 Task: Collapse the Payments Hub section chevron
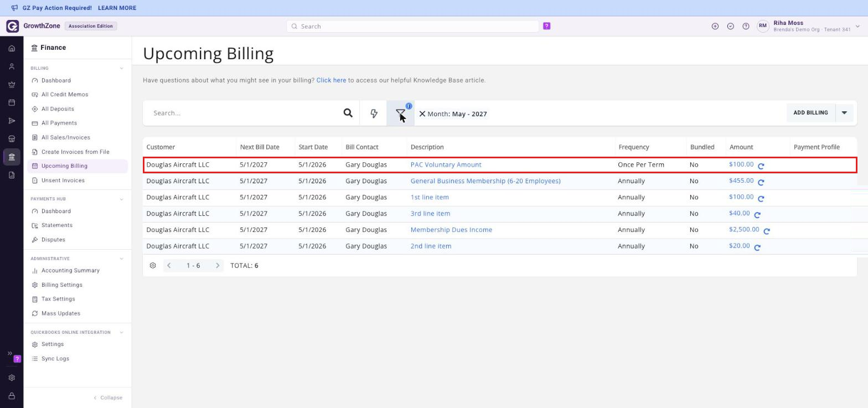coord(121,199)
